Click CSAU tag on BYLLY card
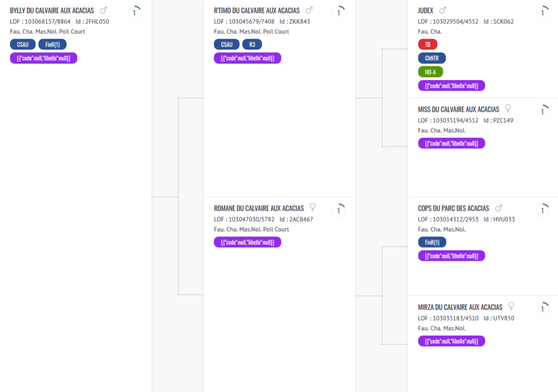 click(23, 45)
